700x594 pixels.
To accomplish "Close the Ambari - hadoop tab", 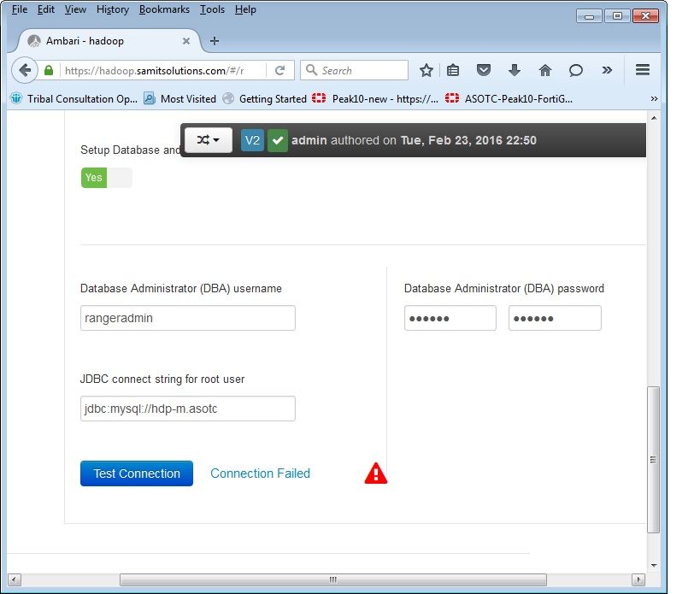I will (186, 41).
